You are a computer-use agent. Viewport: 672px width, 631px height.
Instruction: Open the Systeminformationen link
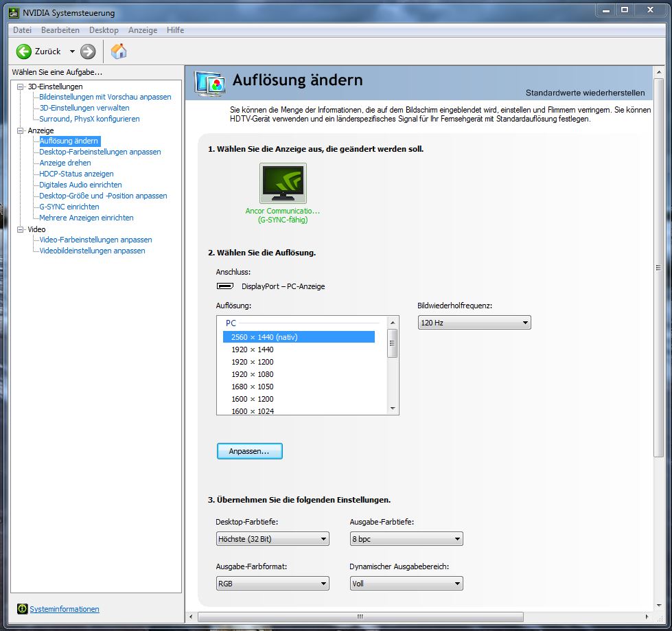(65, 609)
